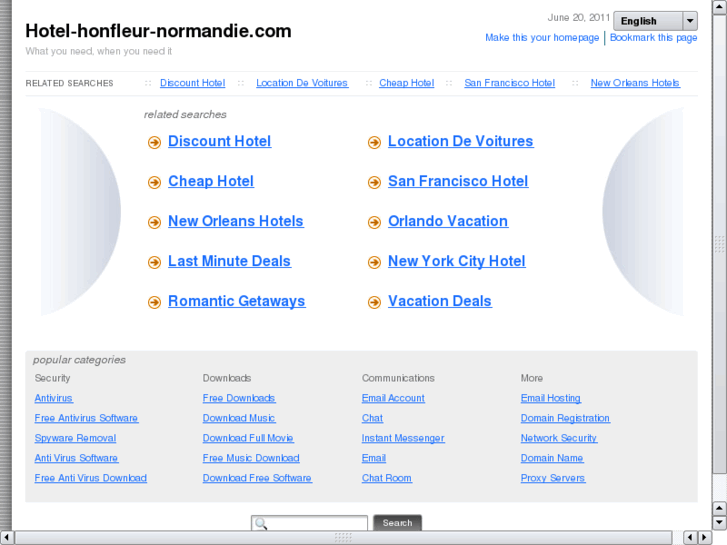
Task: Open Chat Room link
Action: pos(387,478)
